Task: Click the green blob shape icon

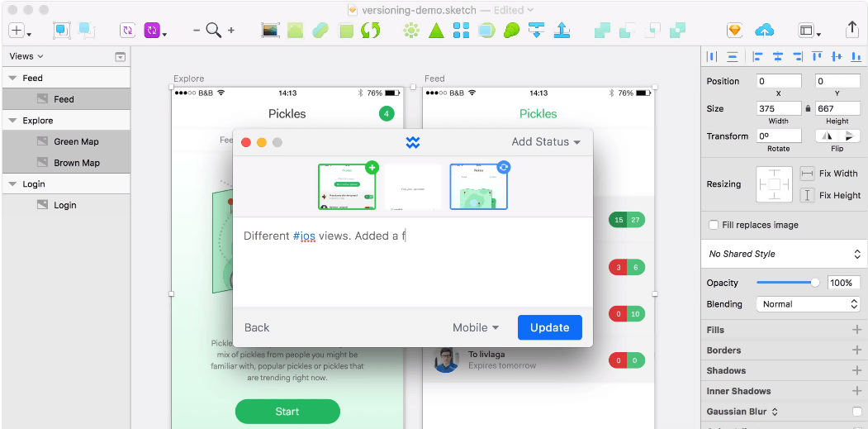Action: (x=511, y=31)
